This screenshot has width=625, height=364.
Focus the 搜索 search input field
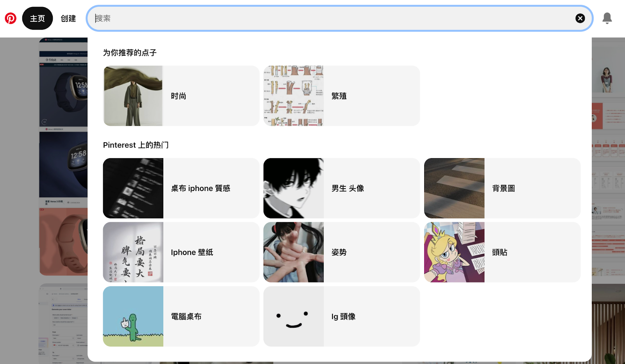coord(334,18)
